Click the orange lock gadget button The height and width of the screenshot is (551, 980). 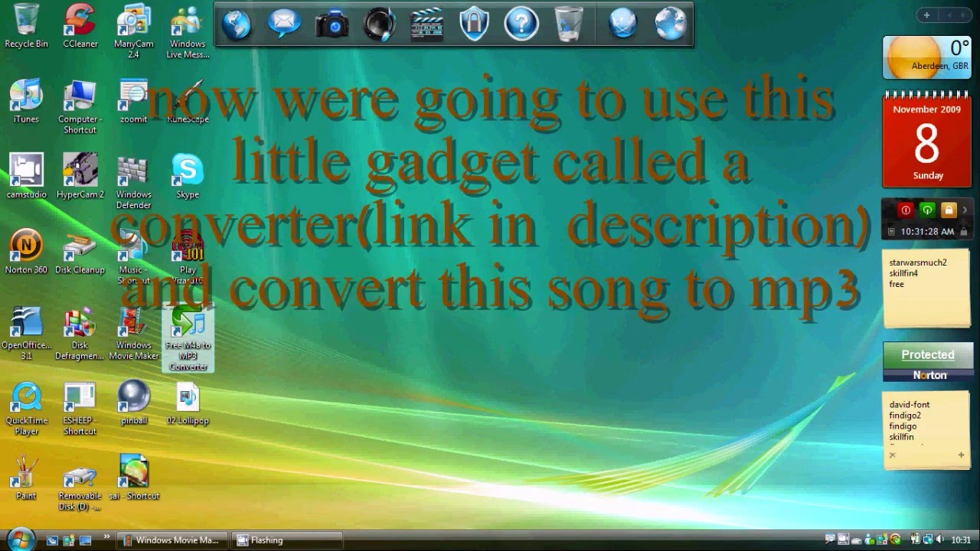(x=949, y=210)
